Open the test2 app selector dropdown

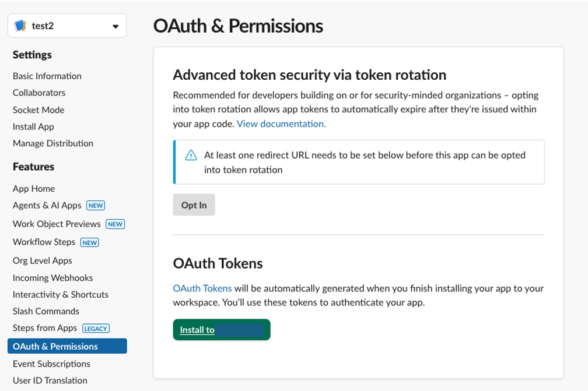[x=115, y=26]
